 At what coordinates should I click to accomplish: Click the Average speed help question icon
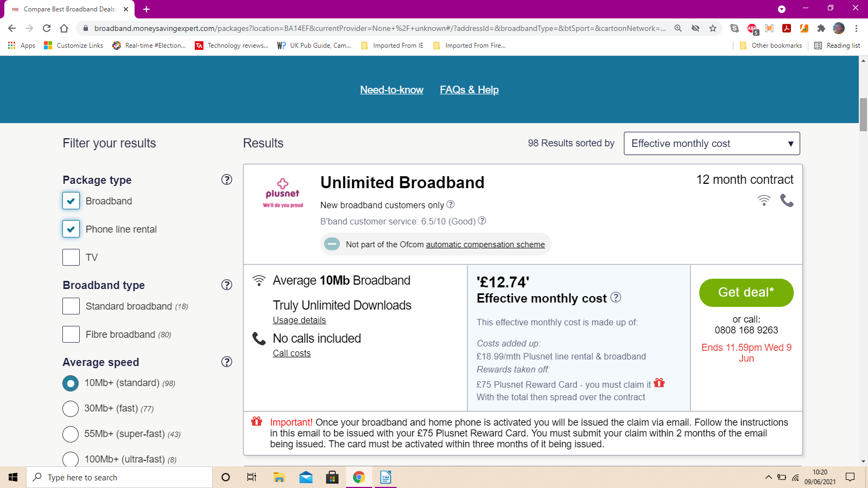(227, 362)
